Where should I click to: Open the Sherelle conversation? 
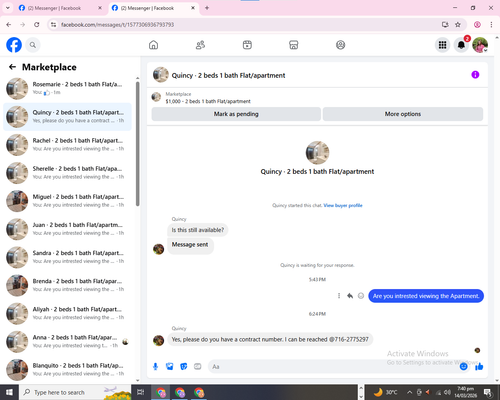(x=67, y=173)
